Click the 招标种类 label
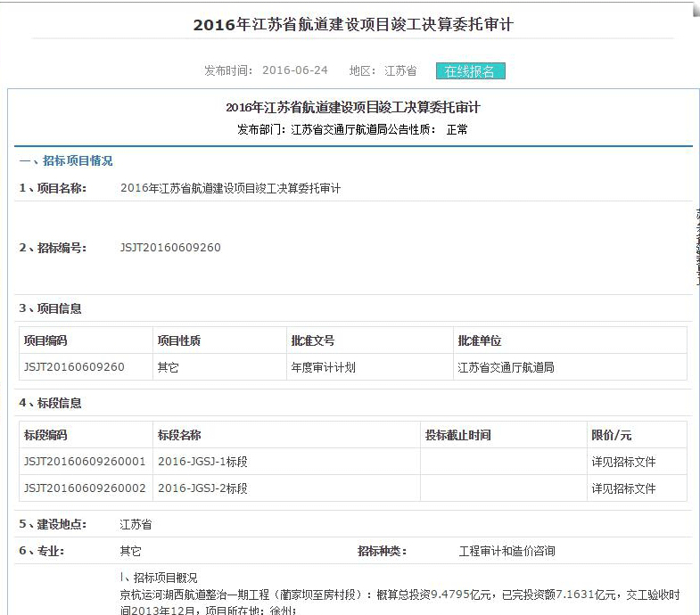 pyautogui.click(x=383, y=551)
